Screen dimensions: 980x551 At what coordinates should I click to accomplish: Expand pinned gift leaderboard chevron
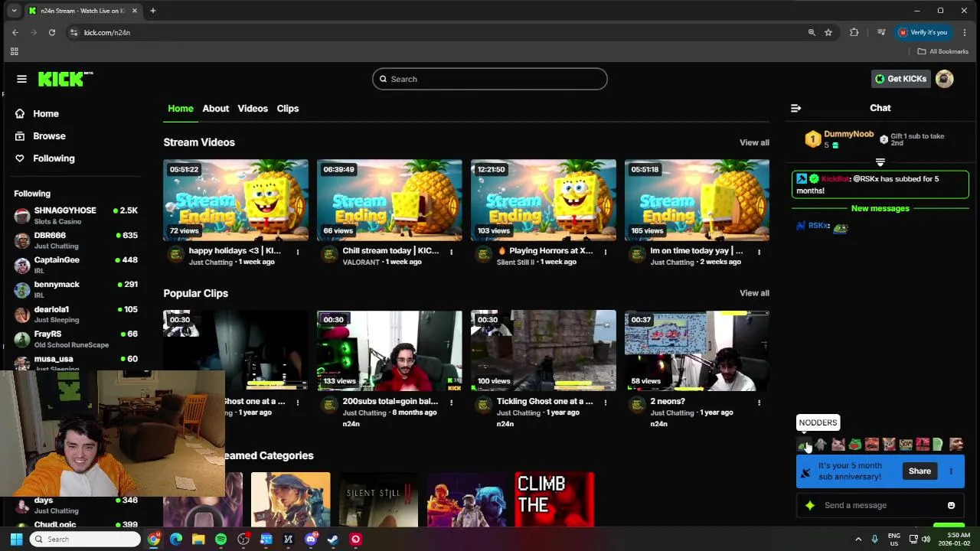(x=880, y=162)
